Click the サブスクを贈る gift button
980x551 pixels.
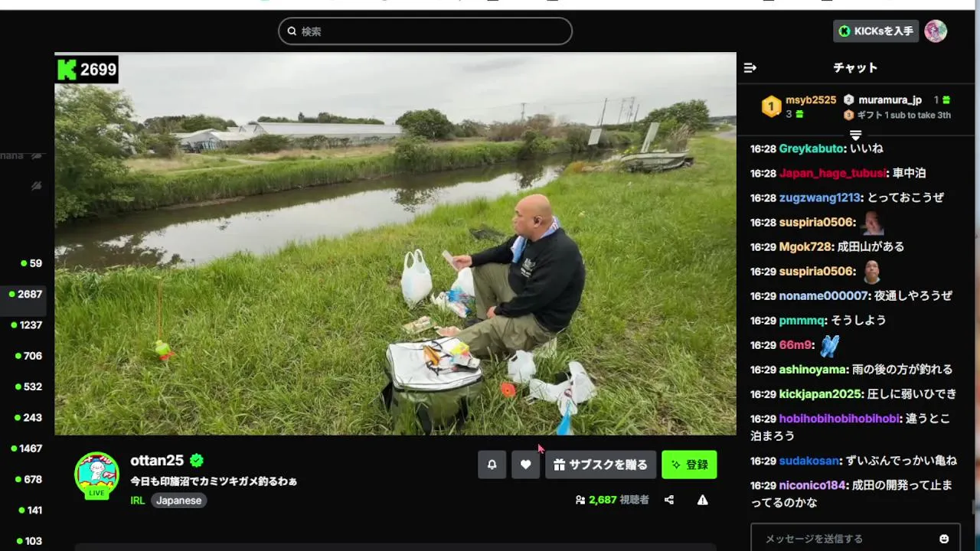[x=601, y=465]
